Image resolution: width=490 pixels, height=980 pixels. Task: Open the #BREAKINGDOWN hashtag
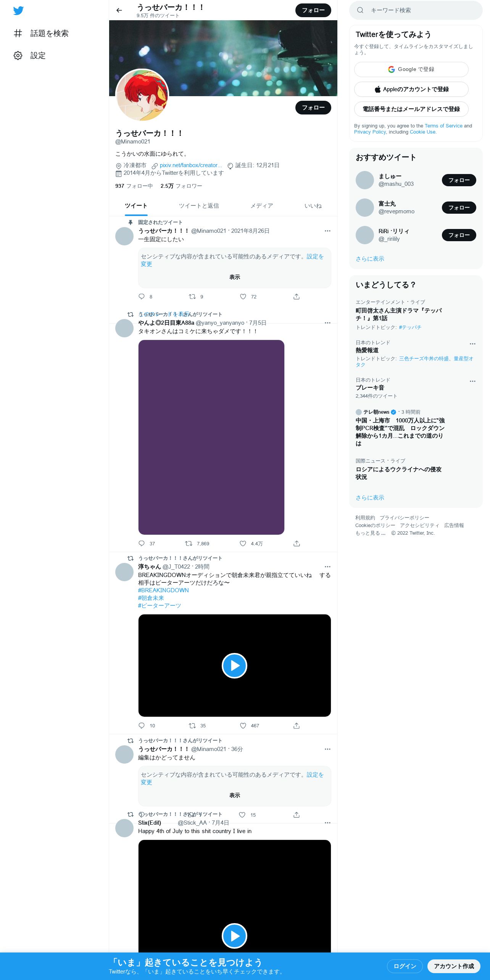(x=163, y=590)
